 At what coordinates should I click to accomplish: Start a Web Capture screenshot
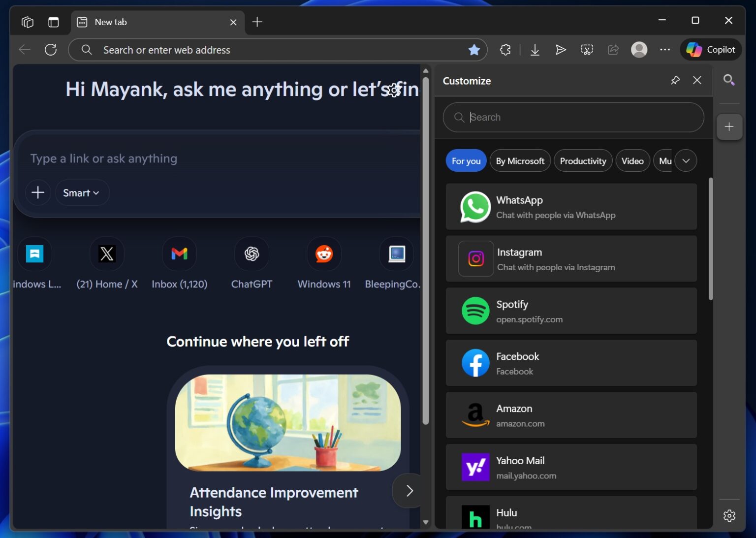587,49
